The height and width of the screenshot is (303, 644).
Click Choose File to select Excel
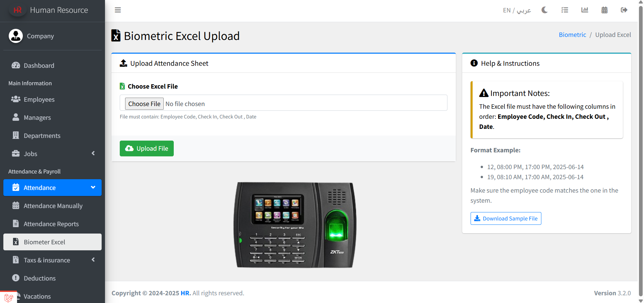point(144,104)
